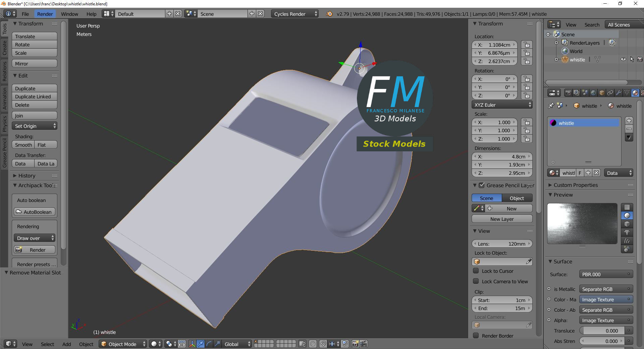This screenshot has height=349, width=644.
Task: Click the OpenGL render animation clapper icon
Action: [364, 344]
